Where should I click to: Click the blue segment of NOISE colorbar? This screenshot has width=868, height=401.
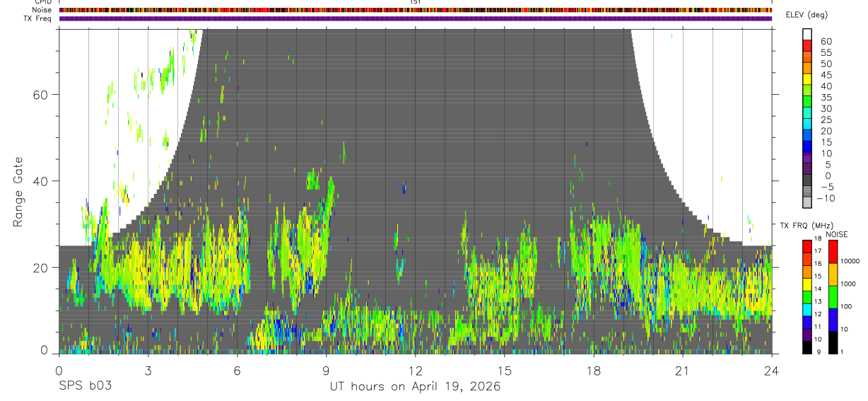click(x=834, y=320)
